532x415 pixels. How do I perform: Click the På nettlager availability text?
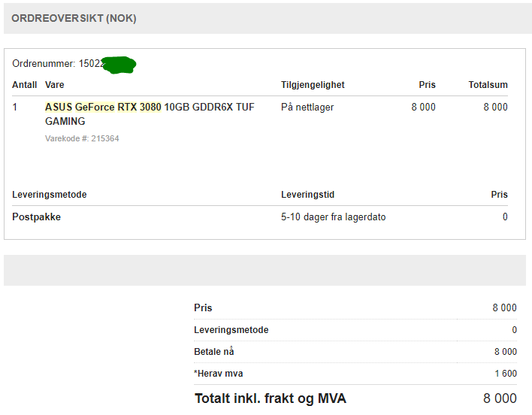pyautogui.click(x=307, y=107)
